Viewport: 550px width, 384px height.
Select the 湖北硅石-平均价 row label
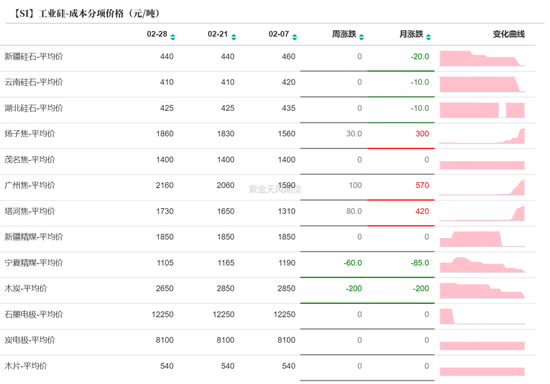pyautogui.click(x=34, y=108)
